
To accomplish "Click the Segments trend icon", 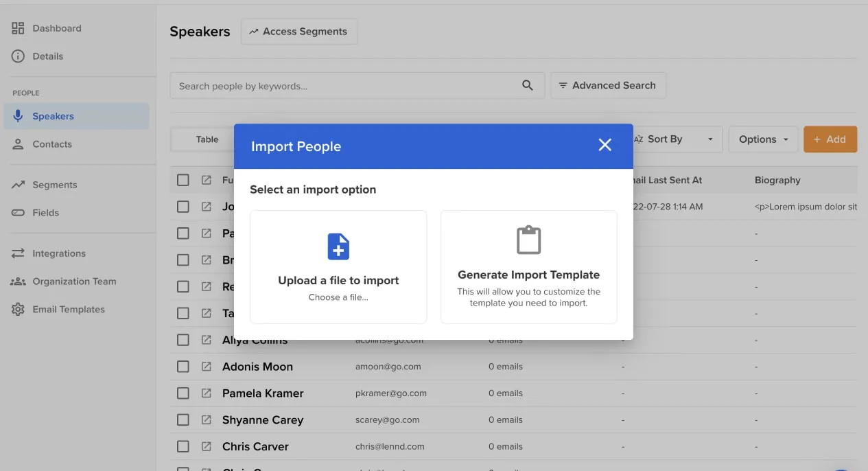I will point(18,185).
